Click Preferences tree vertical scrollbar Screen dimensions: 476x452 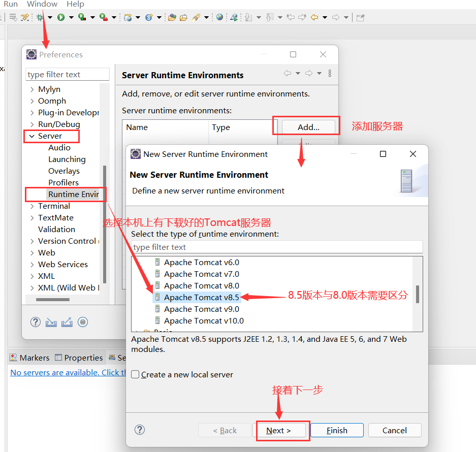click(105, 224)
